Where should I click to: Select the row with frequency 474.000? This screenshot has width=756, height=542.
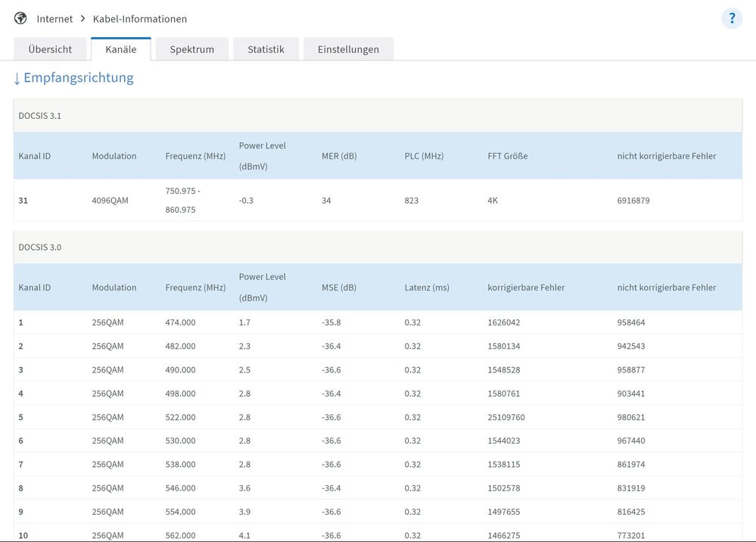(180, 322)
